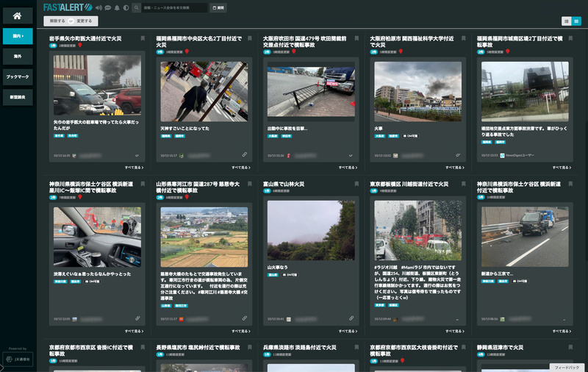Switch to grid view layout
588x372 pixels.
(x=567, y=21)
